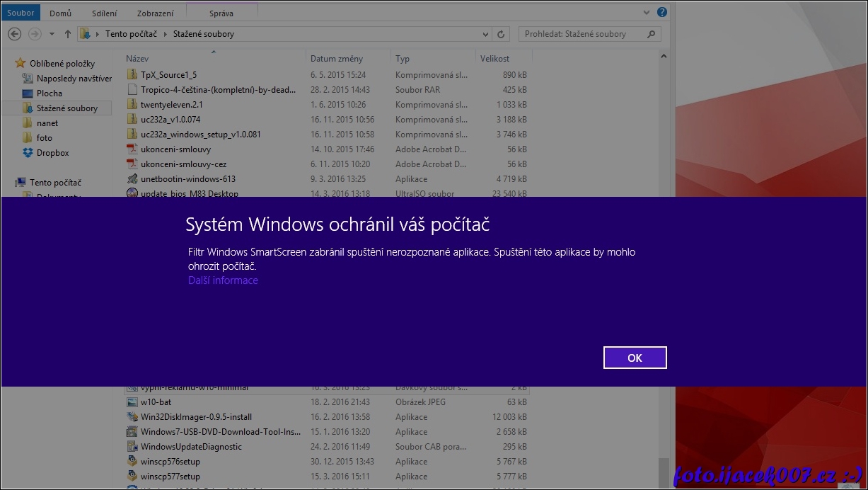Click the blue help question mark icon

pos(661,13)
